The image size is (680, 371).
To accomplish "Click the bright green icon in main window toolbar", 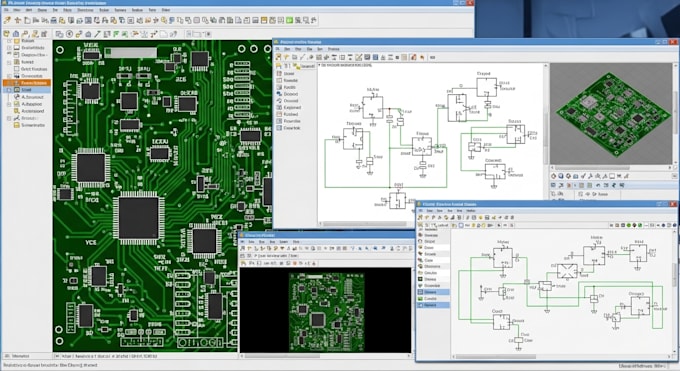I will pos(289,20).
